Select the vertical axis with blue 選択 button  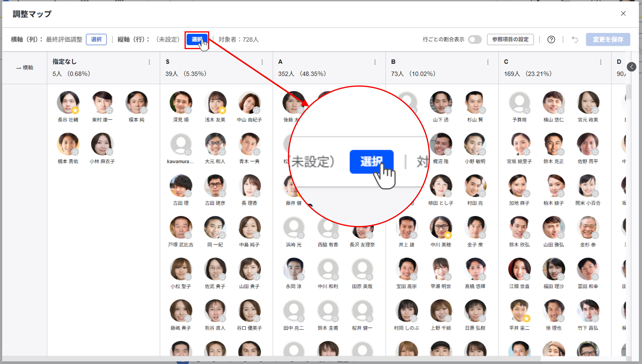(x=197, y=40)
